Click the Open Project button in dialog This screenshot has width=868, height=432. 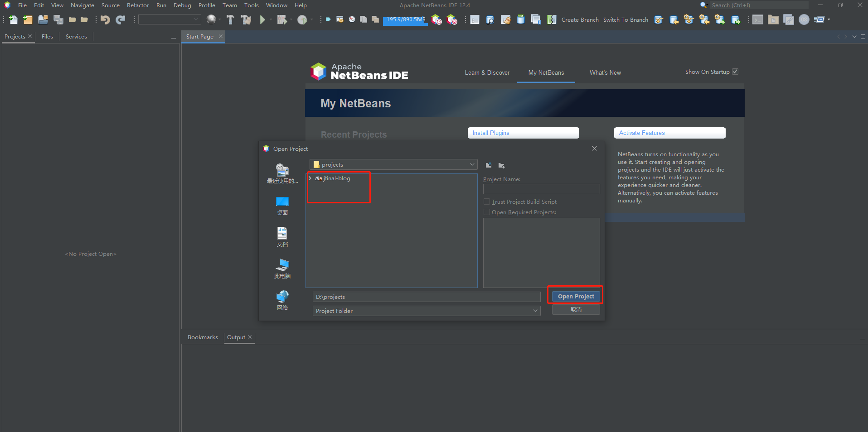pyautogui.click(x=576, y=296)
